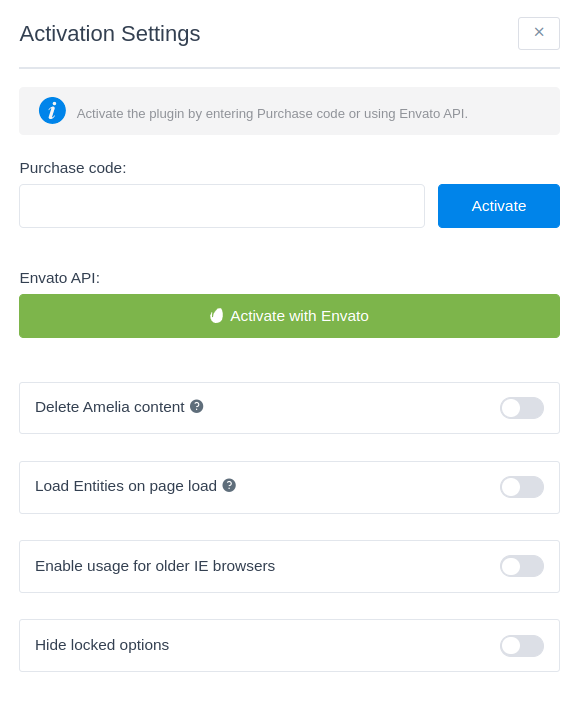Viewport: 578px width, 719px height.
Task: Select the Load Entities on page load label
Action: click(x=126, y=486)
